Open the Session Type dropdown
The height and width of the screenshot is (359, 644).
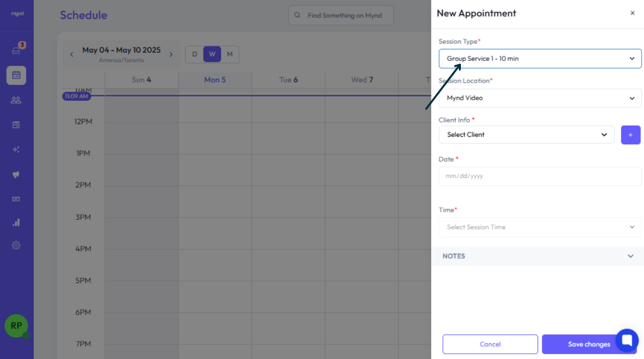[540, 59]
